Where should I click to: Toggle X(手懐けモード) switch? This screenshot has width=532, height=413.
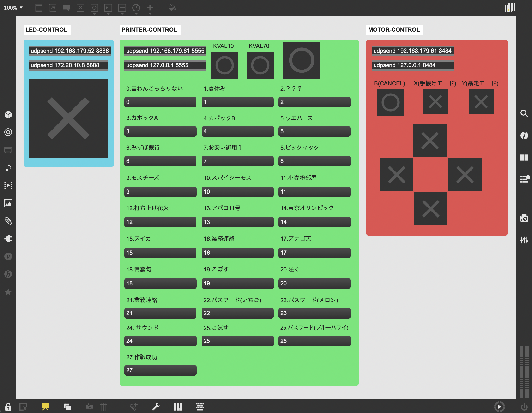pos(435,102)
